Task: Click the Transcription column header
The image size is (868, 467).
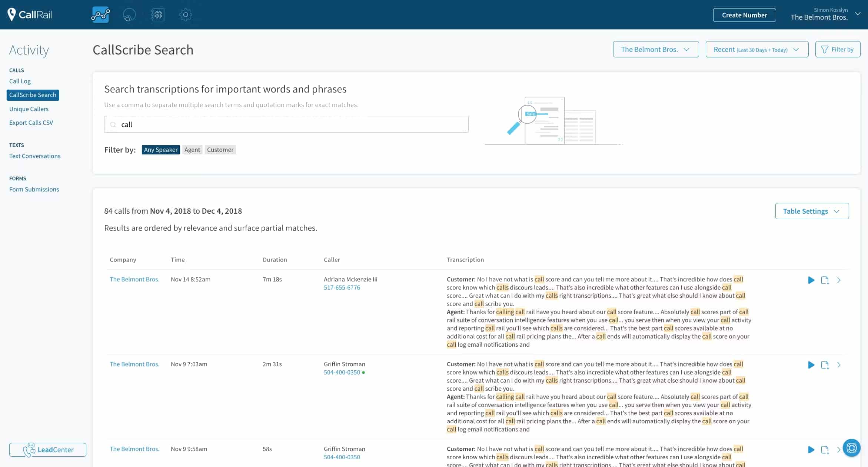Action: tap(465, 260)
